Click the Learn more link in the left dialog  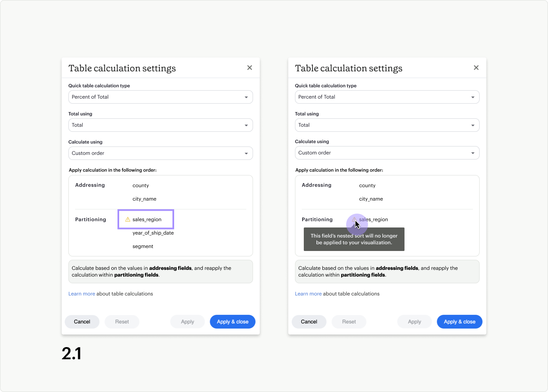click(x=82, y=293)
